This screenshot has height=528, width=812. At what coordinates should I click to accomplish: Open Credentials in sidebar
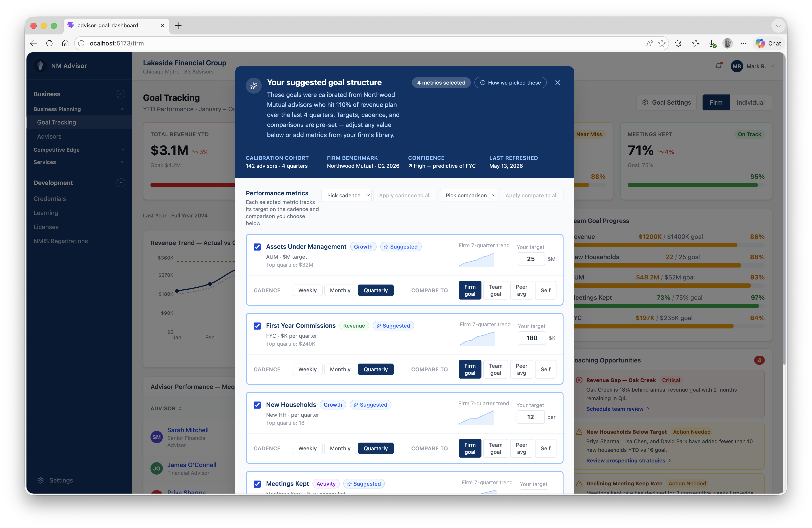click(49, 198)
